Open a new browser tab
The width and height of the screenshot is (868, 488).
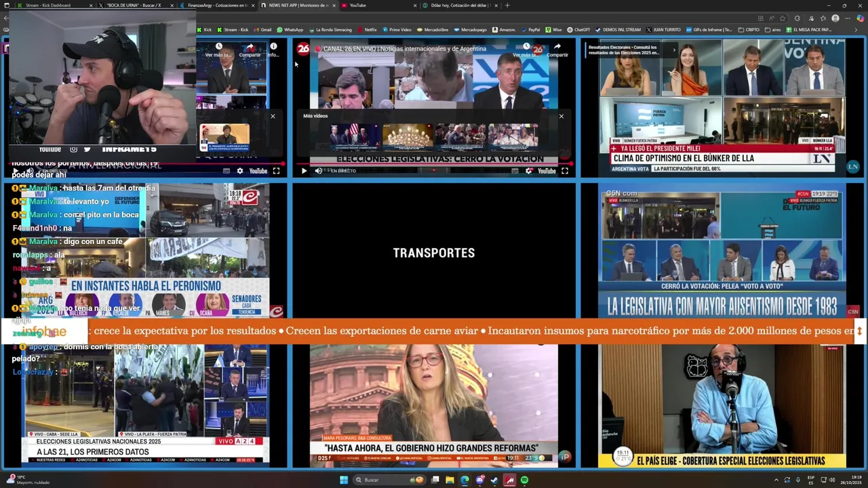coord(507,5)
